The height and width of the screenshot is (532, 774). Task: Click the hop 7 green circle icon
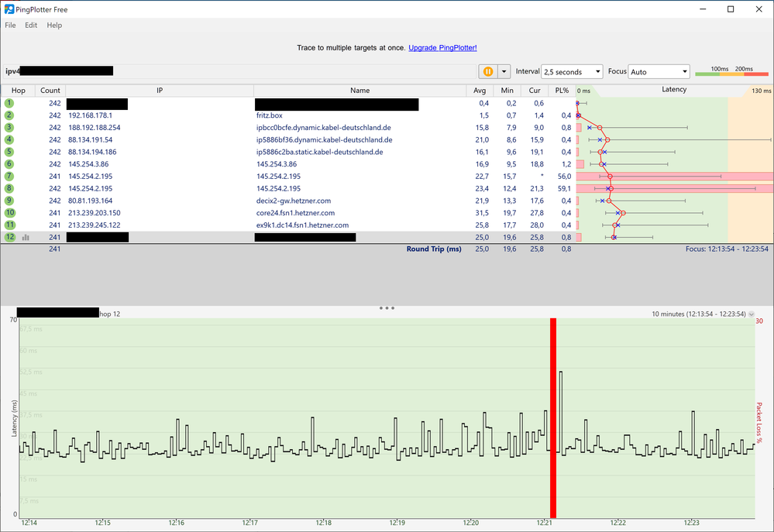[9, 177]
